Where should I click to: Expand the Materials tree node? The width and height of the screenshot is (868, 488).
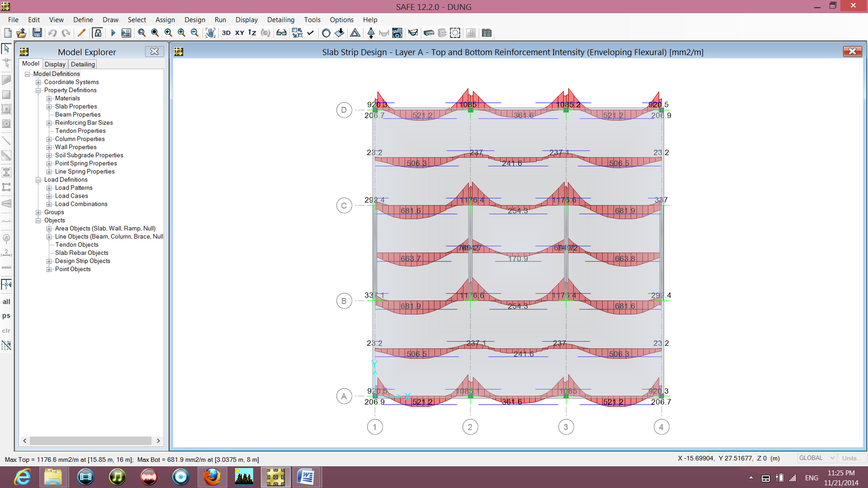pyautogui.click(x=49, y=99)
